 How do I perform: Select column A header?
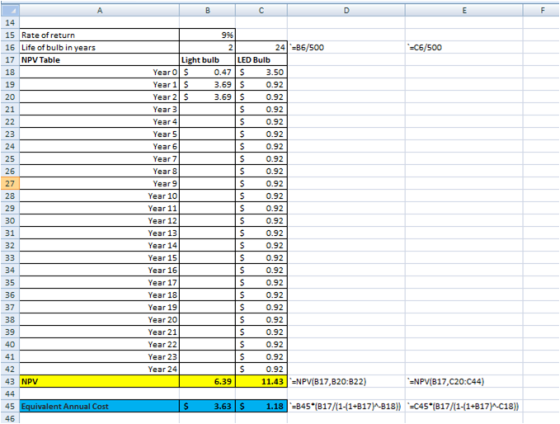(x=100, y=11)
